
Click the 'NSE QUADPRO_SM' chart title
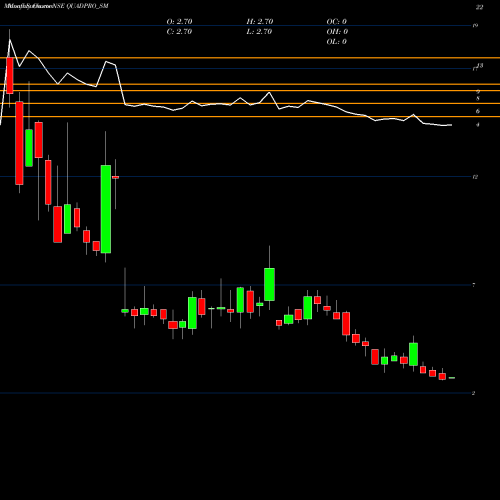(x=81, y=6)
